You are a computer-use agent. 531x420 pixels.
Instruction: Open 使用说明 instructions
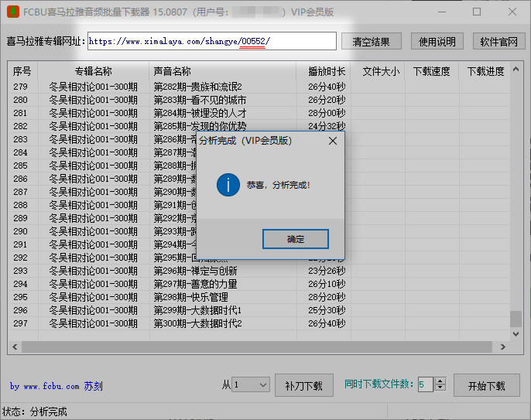coord(437,42)
